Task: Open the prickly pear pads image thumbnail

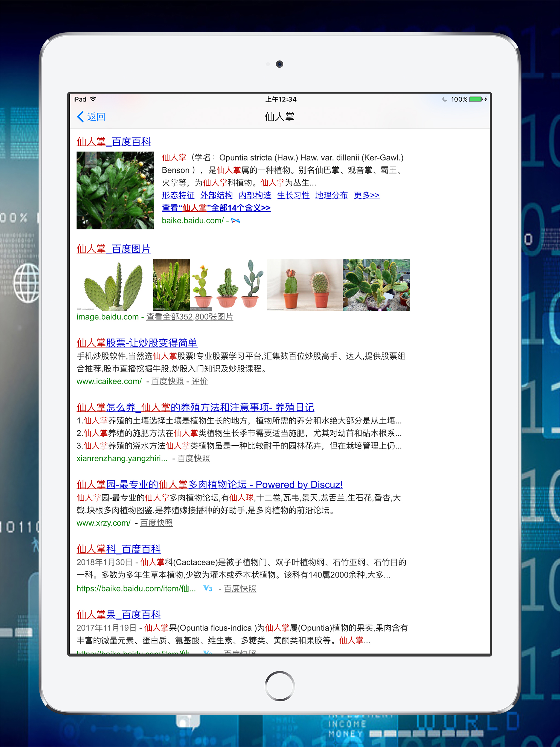Action: pyautogui.click(x=114, y=285)
